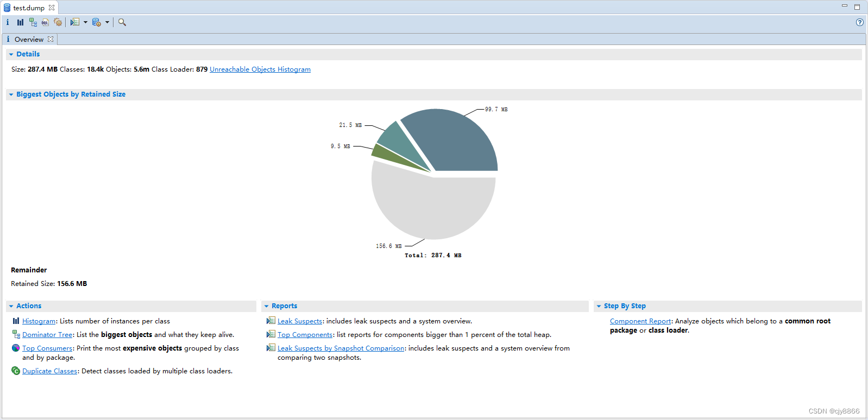Select the test.dump editor tab
The image size is (868, 420).
coord(29,8)
